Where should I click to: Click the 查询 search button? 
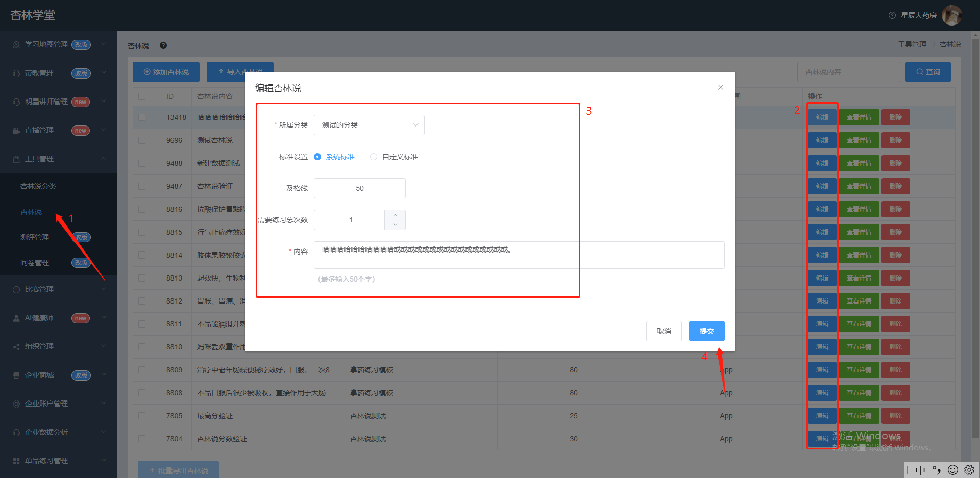click(928, 72)
